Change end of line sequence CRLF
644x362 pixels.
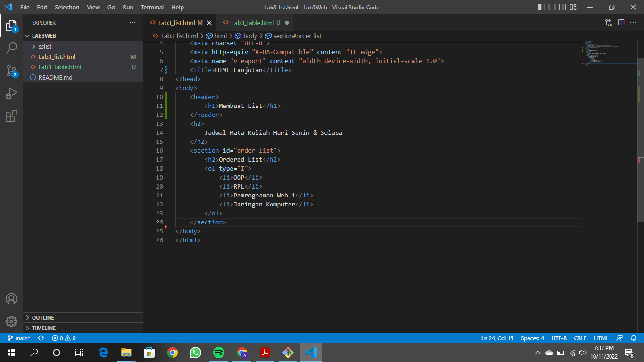[x=580, y=338]
